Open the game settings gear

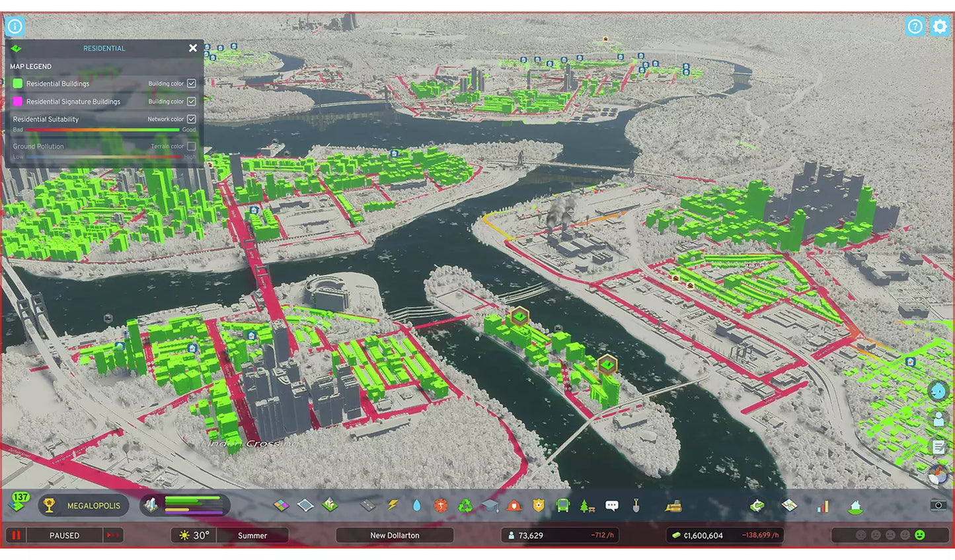pos(940,26)
